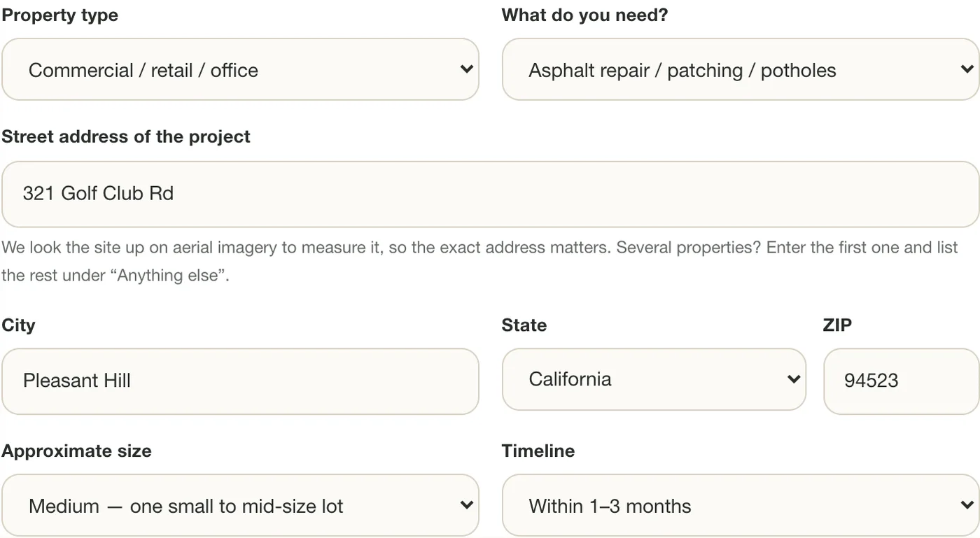Screen dimensions: 980x538
Task: Click the "ZIP" label
Action: point(837,325)
